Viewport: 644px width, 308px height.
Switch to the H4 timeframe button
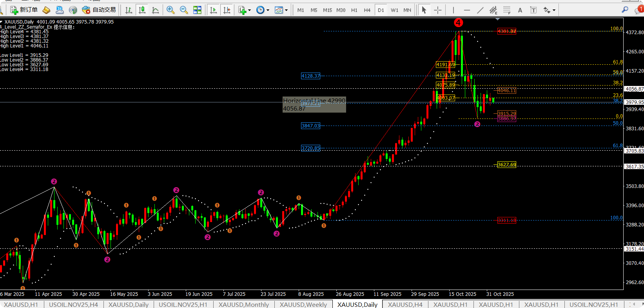pos(367,10)
